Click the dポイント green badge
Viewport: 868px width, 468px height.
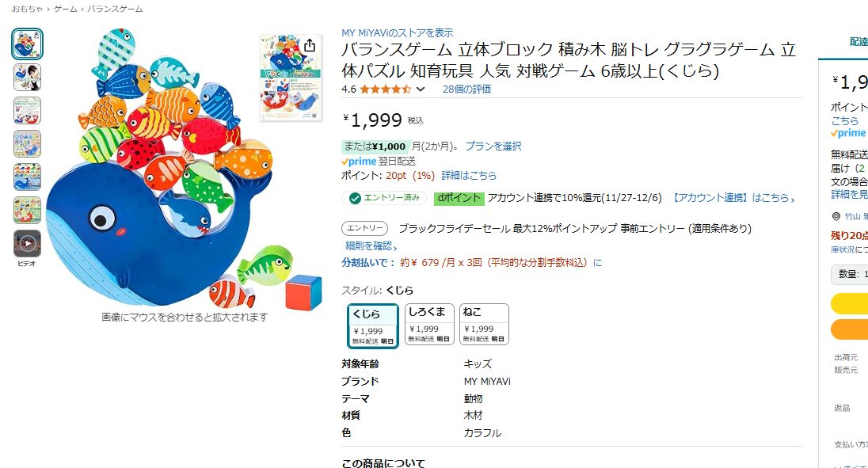459,198
